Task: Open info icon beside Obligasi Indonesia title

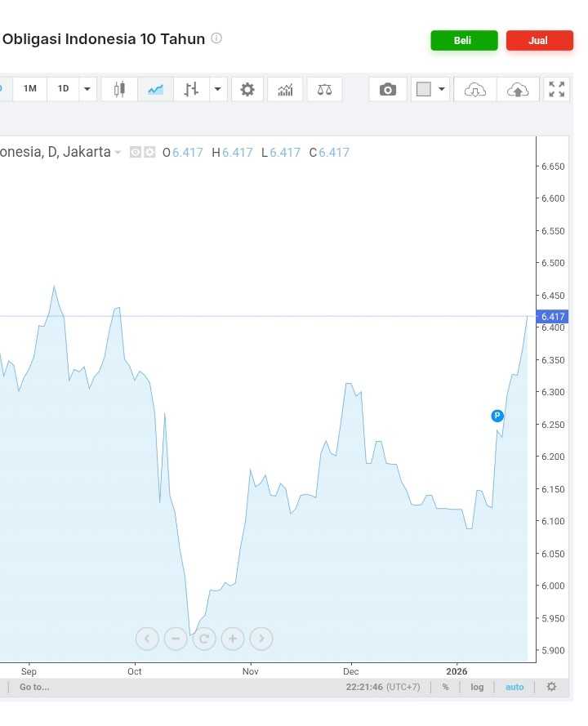Action: pyautogui.click(x=216, y=38)
